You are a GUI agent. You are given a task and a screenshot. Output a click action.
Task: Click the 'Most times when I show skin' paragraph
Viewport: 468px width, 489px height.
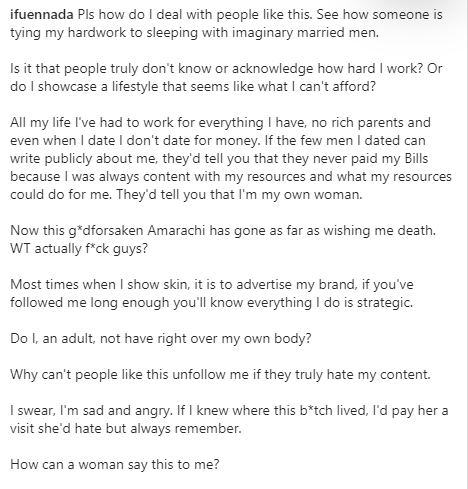pos(212,293)
